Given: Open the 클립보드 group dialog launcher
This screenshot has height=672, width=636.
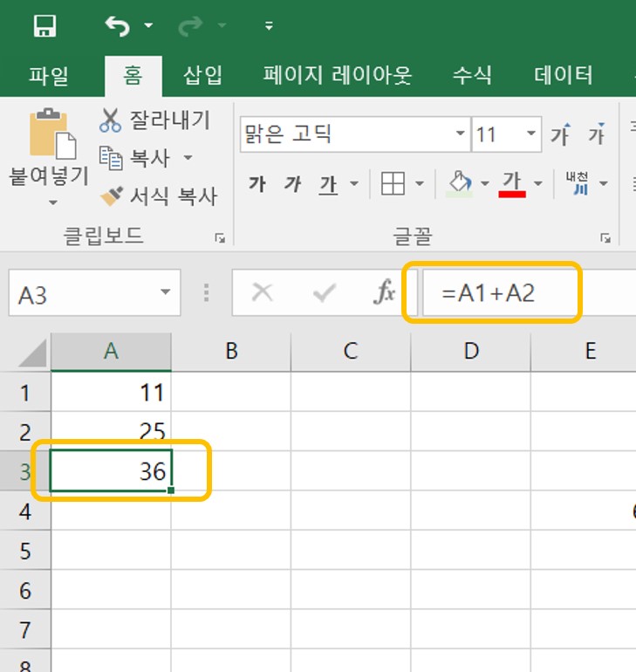Looking at the screenshot, I should pyautogui.click(x=220, y=238).
